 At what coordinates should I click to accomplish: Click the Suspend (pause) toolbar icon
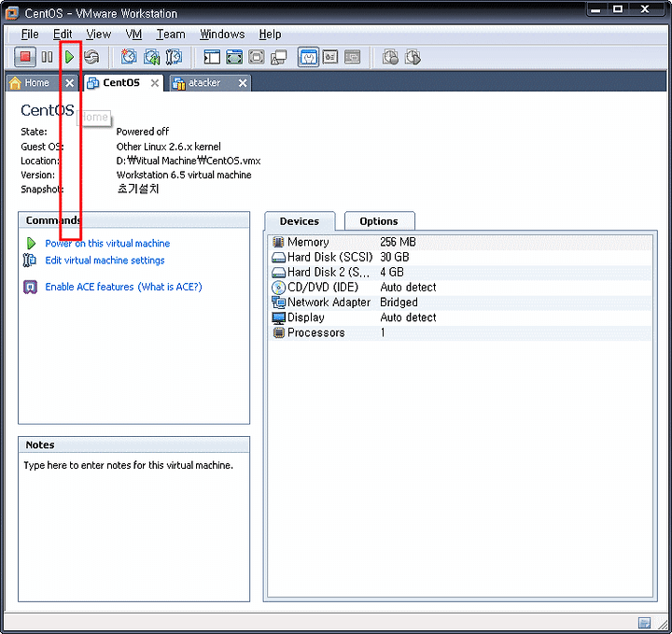pyautogui.click(x=47, y=57)
